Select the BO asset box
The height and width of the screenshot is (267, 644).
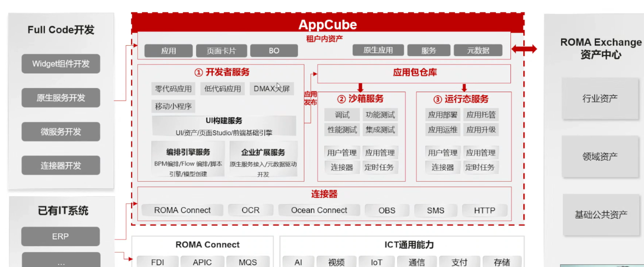tap(274, 51)
